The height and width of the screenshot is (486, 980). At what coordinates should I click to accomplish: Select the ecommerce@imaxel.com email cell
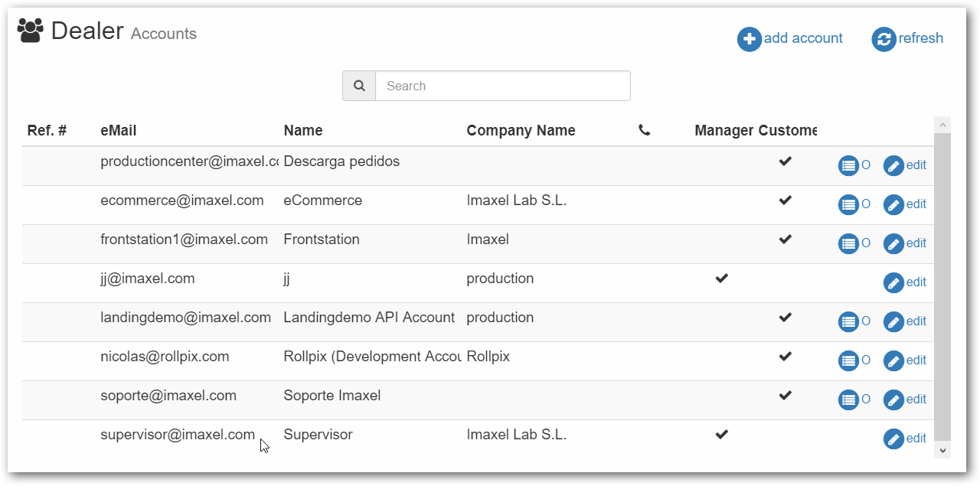182,201
